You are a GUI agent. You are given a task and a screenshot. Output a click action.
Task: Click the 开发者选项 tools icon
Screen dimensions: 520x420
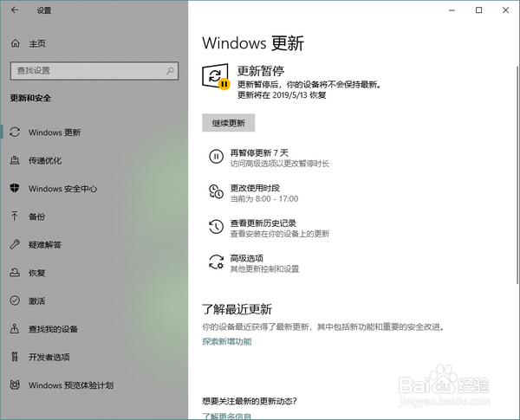15,357
